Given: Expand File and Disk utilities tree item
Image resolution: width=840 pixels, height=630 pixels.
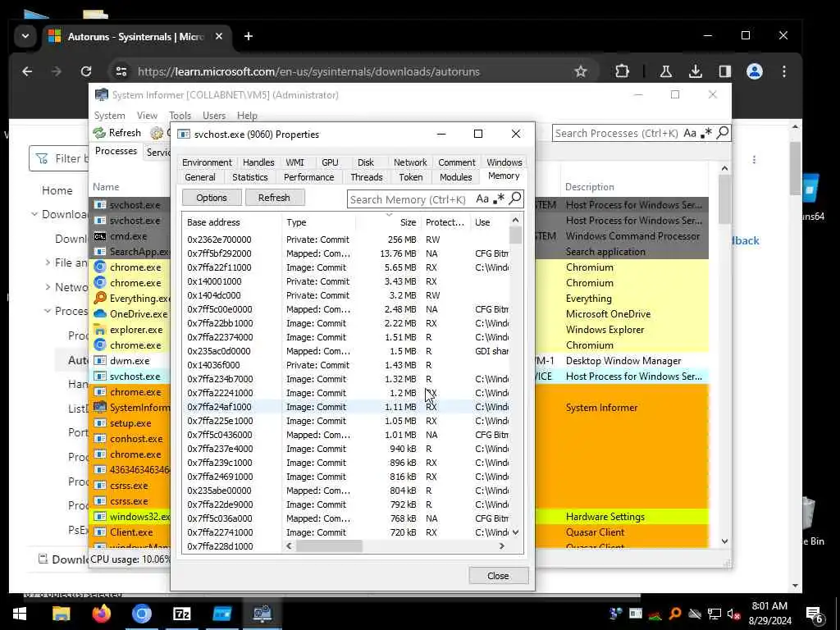Looking at the screenshot, I should pyautogui.click(x=48, y=262).
